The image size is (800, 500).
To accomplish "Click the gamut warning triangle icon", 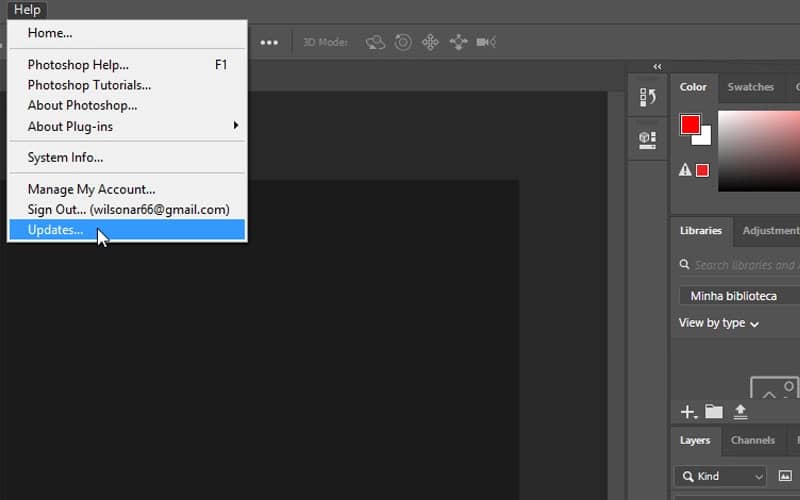I will (x=685, y=170).
